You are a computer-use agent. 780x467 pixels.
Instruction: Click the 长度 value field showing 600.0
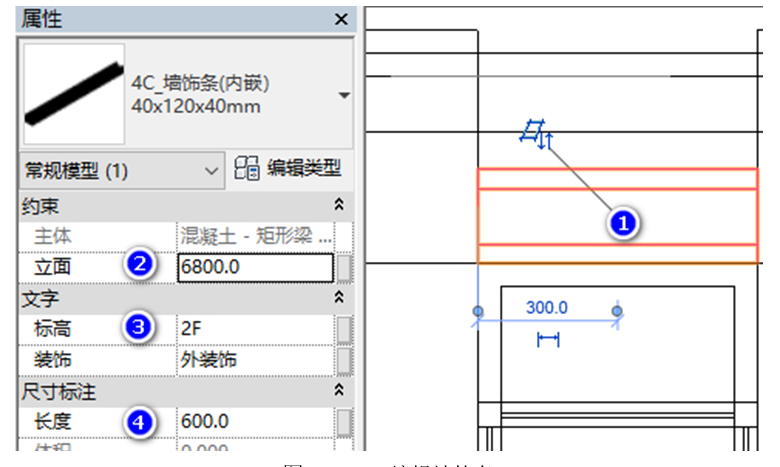click(x=254, y=422)
